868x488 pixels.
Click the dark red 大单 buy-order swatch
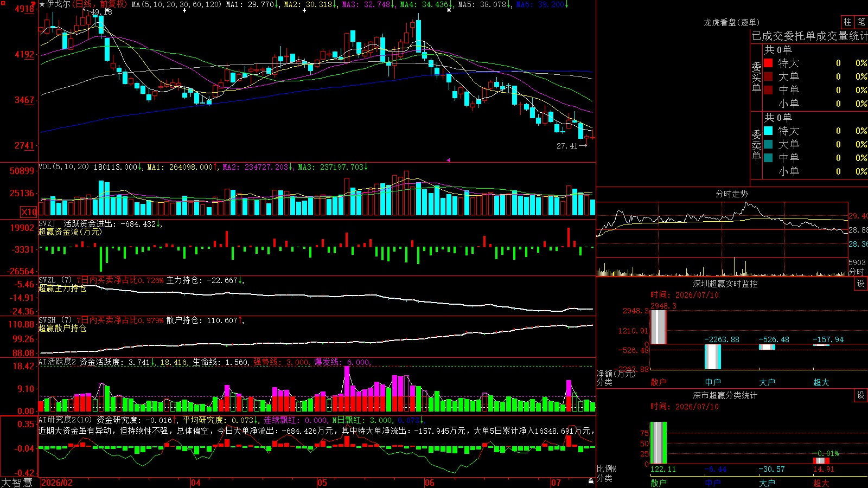coord(768,76)
